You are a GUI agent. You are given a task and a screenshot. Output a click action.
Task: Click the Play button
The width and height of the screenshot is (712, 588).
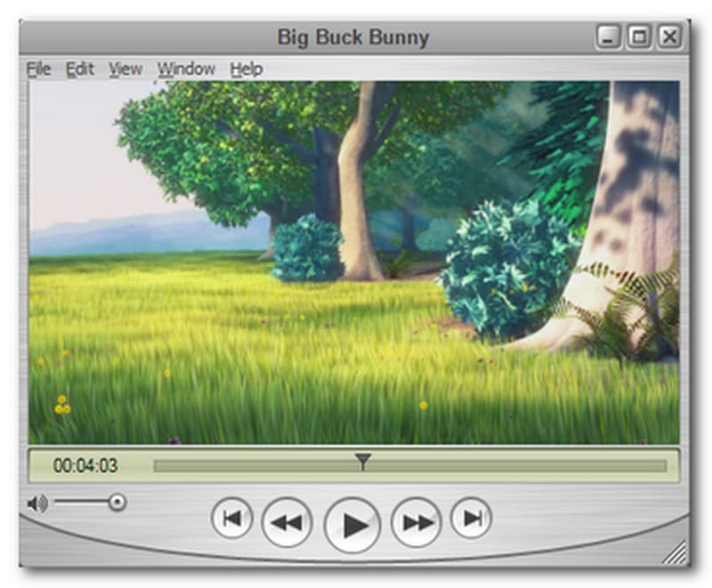(352, 525)
